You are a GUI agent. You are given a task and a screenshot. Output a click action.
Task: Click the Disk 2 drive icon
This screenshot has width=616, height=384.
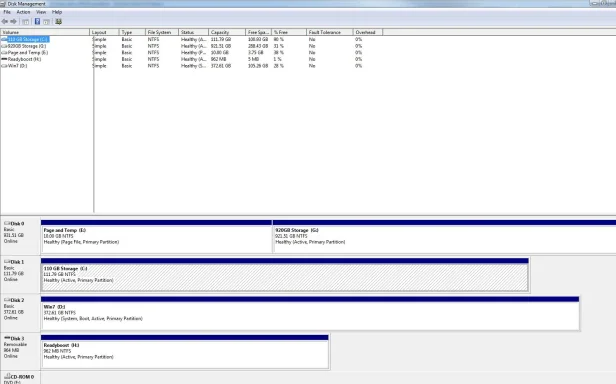click(x=7, y=300)
